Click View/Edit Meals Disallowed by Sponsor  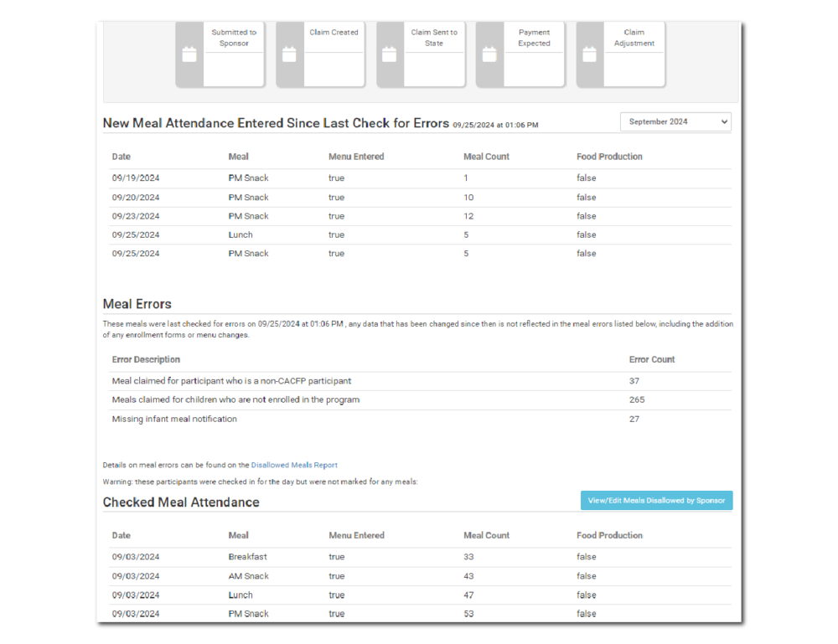click(656, 499)
